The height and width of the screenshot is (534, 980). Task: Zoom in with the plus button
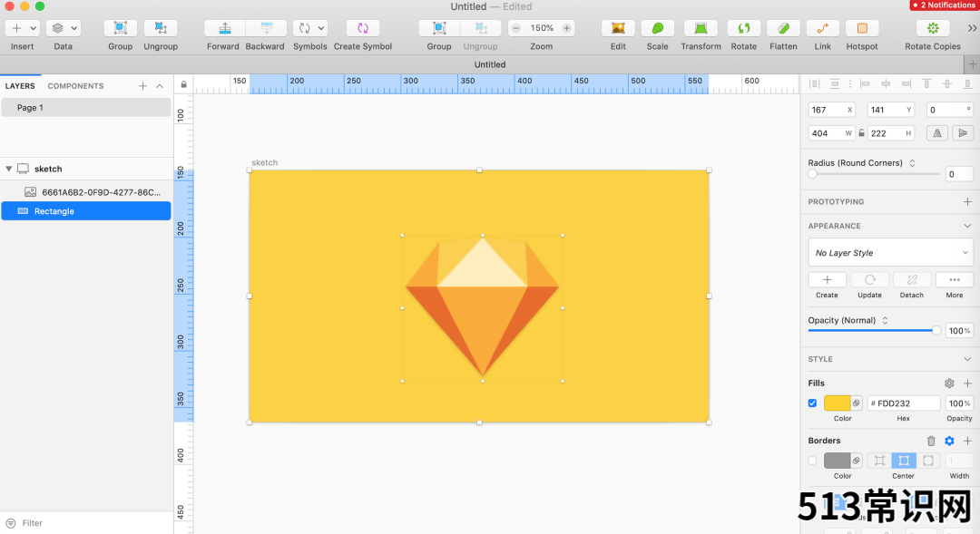pos(566,28)
